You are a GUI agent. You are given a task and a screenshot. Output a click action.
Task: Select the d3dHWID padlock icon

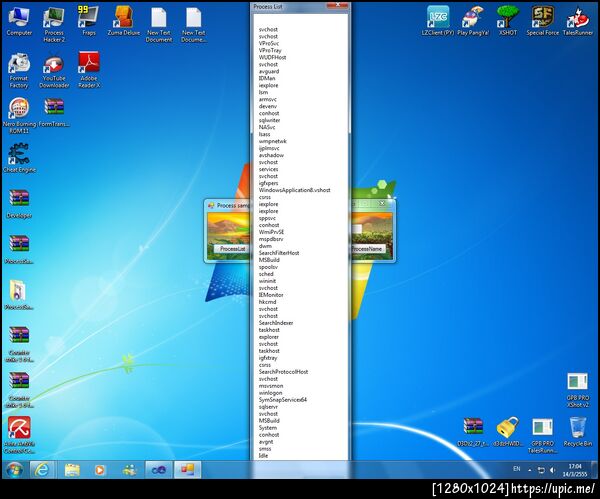(x=508, y=432)
